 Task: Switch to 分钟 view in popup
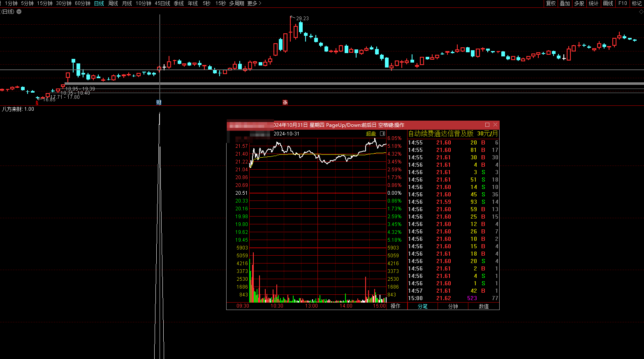(453, 306)
